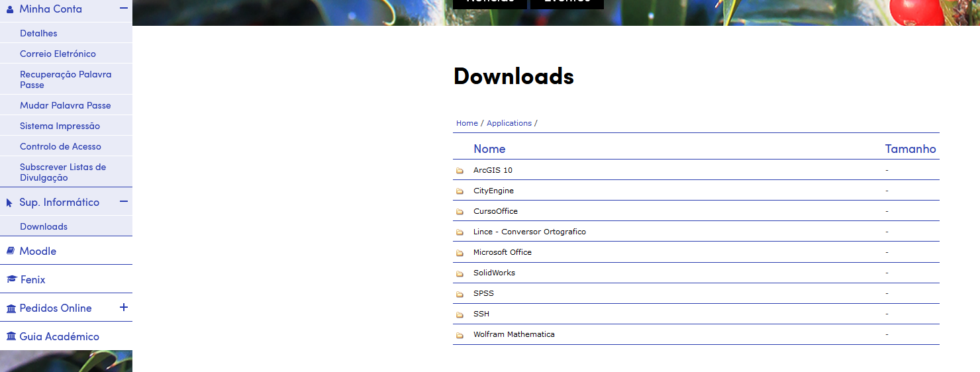The image size is (980, 372).
Task: Open the Lince - Conversor Ortografico folder
Action: [x=529, y=232]
